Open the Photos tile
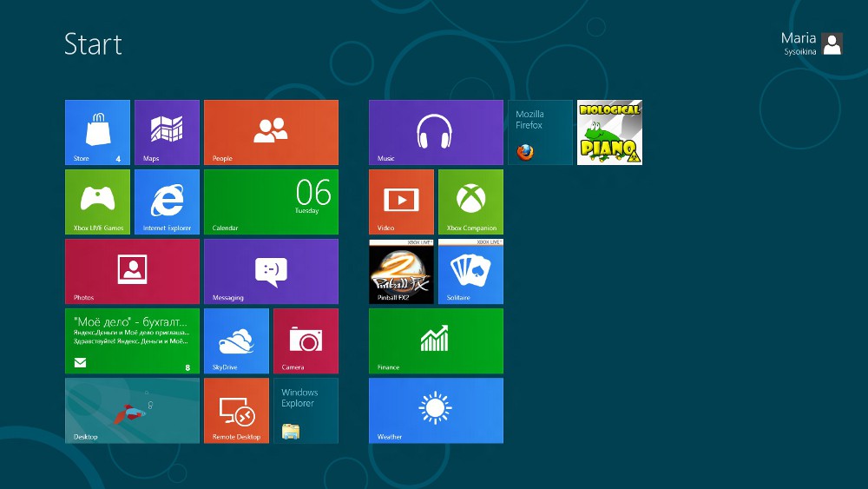The width and height of the screenshot is (868, 489). pyautogui.click(x=132, y=271)
